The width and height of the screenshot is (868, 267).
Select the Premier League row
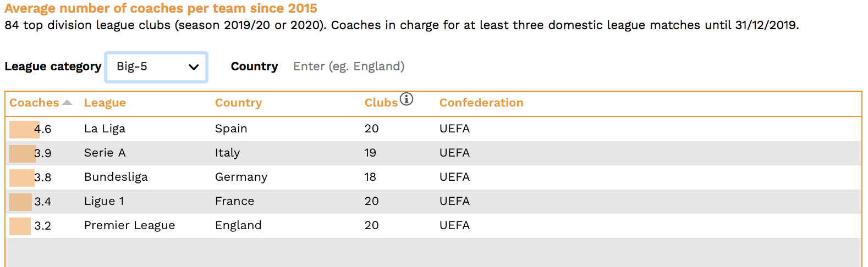433,226
